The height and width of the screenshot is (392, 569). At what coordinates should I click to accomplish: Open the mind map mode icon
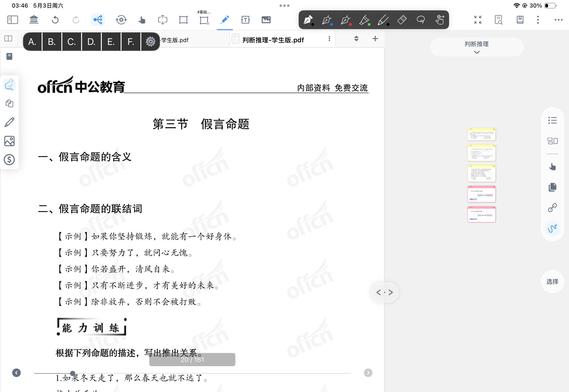click(98, 20)
